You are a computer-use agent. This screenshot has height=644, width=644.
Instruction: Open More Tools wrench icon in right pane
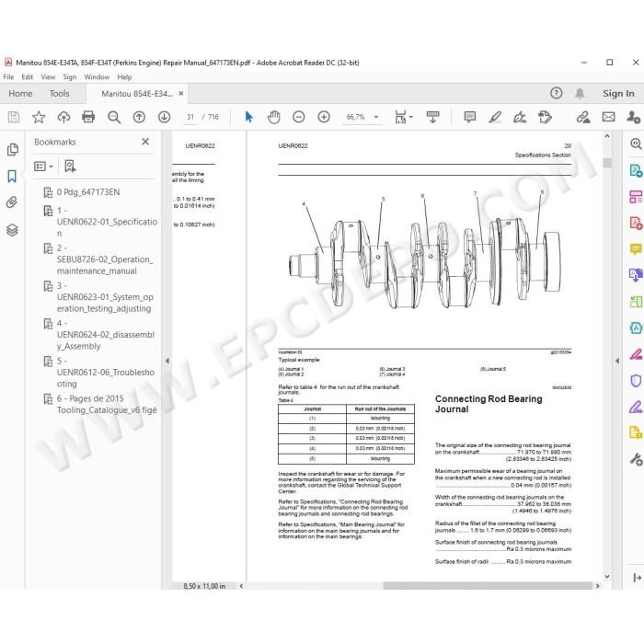pos(636,459)
